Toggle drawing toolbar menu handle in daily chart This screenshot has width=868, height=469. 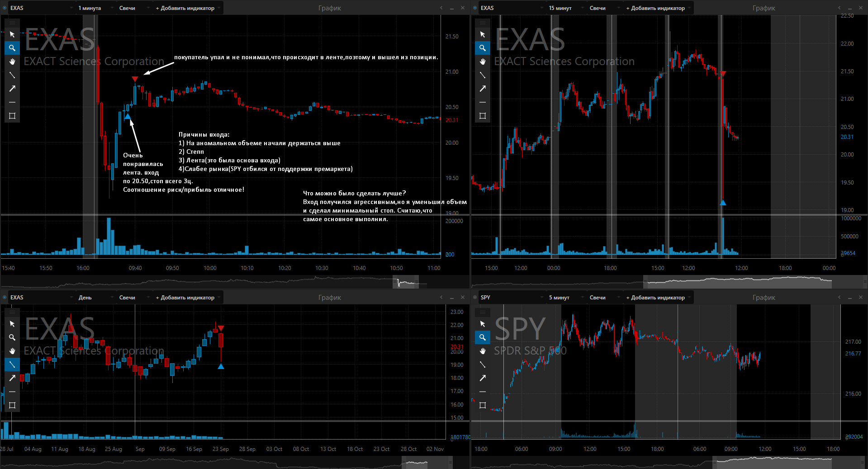[12, 312]
